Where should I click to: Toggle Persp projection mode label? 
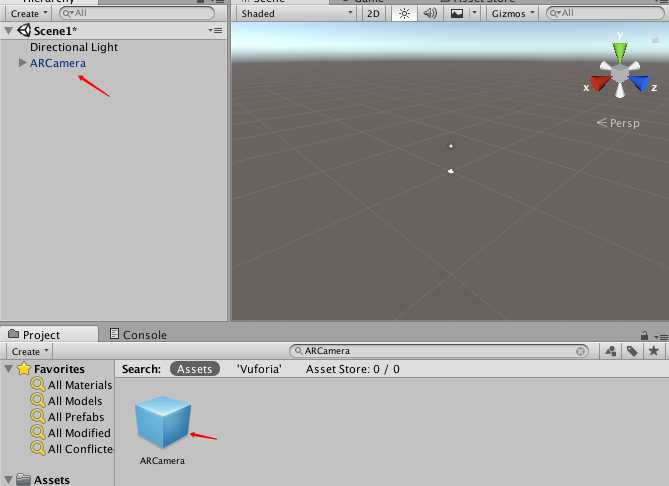pos(618,123)
